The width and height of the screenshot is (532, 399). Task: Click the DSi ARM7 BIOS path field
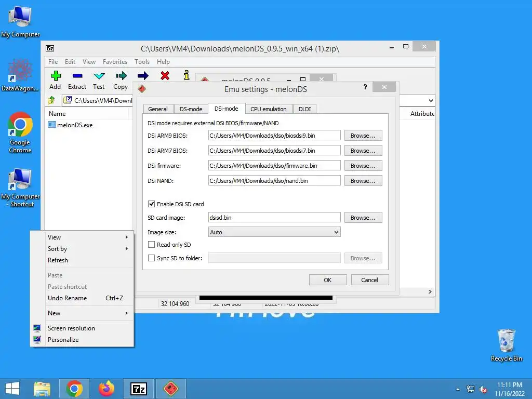tap(274, 151)
